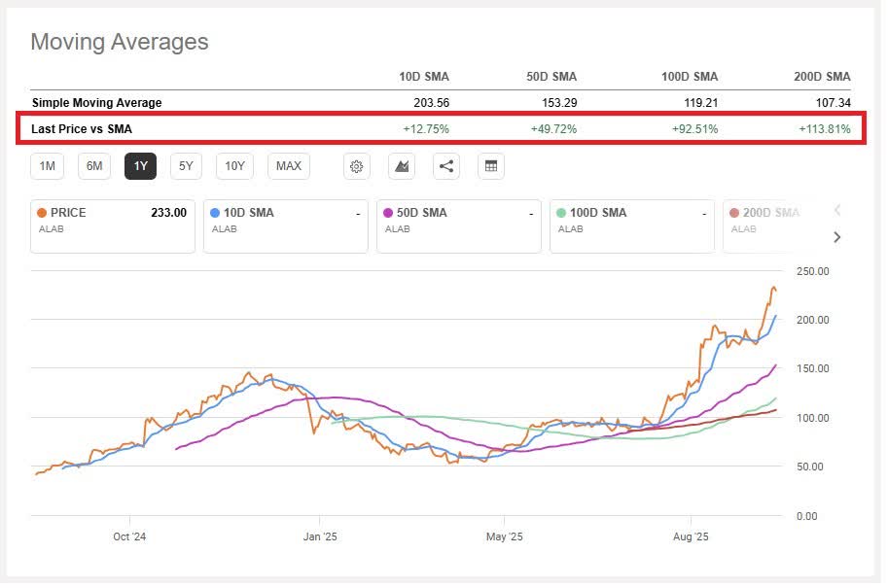This screenshot has width=888, height=588.
Task: Select the mountain chart type icon
Action: coord(401,166)
